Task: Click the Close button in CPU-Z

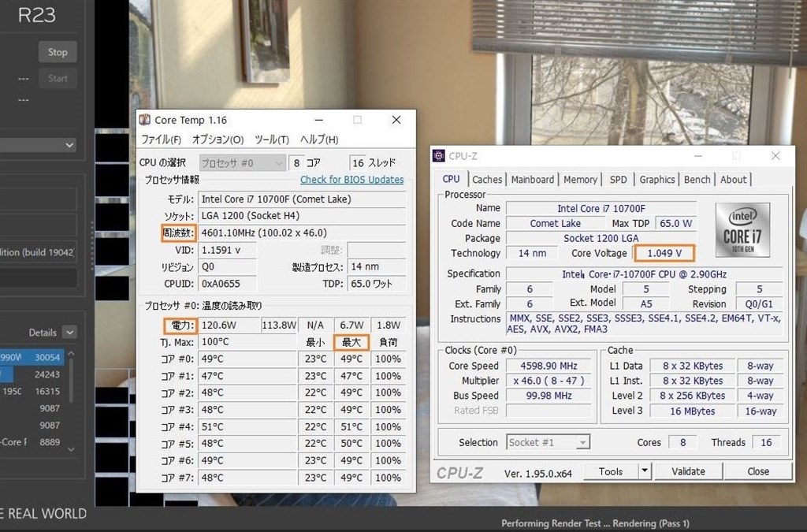Action: [758, 471]
